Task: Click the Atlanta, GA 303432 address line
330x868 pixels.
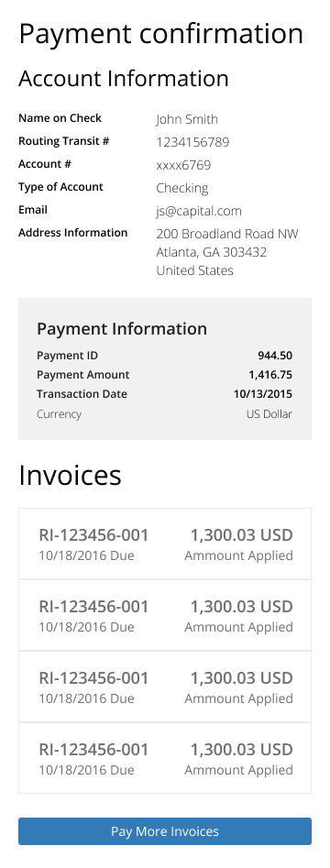Action: pos(212,252)
